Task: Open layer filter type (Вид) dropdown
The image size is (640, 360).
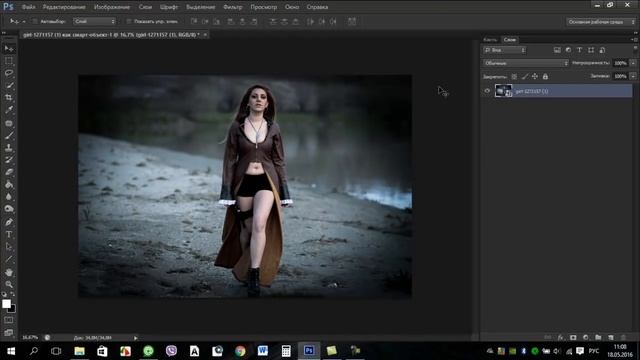Action: [504, 50]
